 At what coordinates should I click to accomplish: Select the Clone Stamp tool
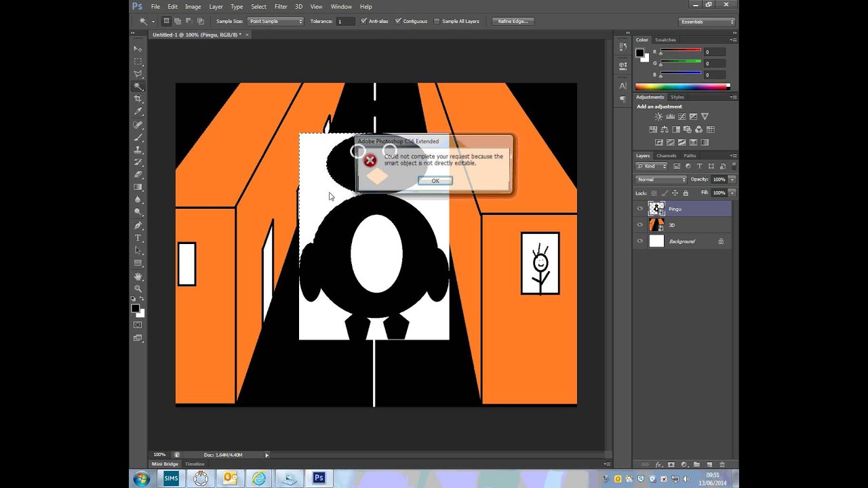tap(138, 150)
